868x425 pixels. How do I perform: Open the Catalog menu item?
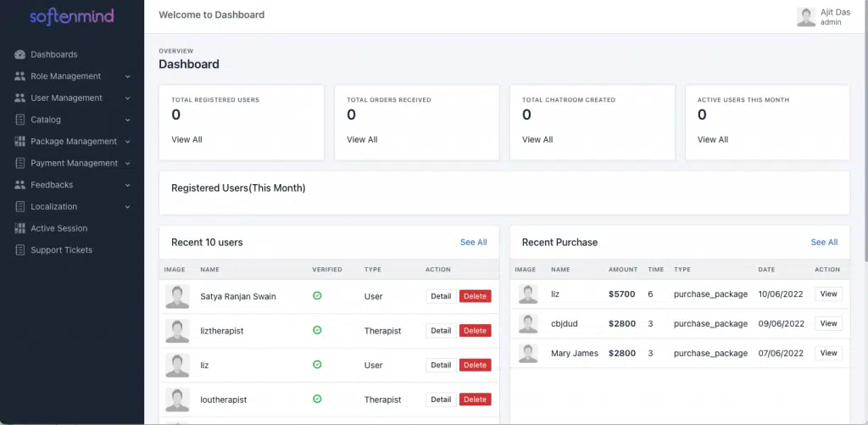72,120
